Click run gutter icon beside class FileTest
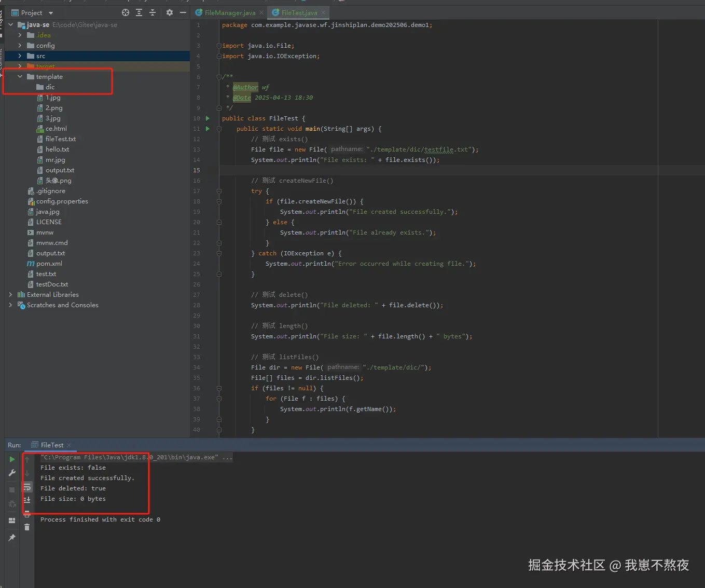705x588 pixels. tap(208, 118)
